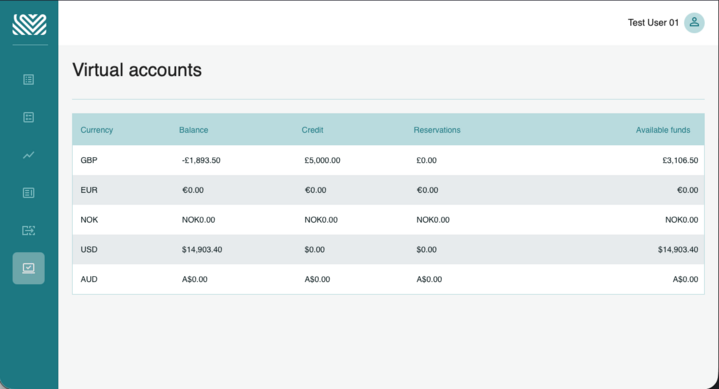The image size is (719, 389).
Task: Sort by Balance column header
Action: click(x=194, y=130)
